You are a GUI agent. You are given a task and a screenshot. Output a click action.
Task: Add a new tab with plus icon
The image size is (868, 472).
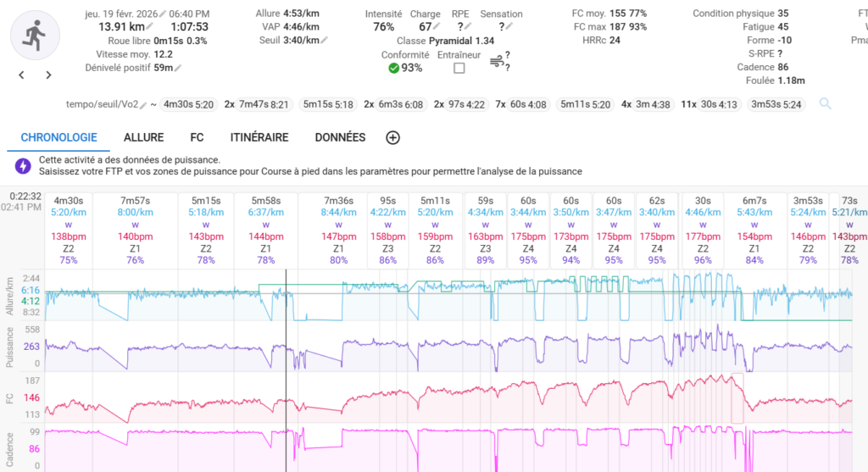pos(392,137)
